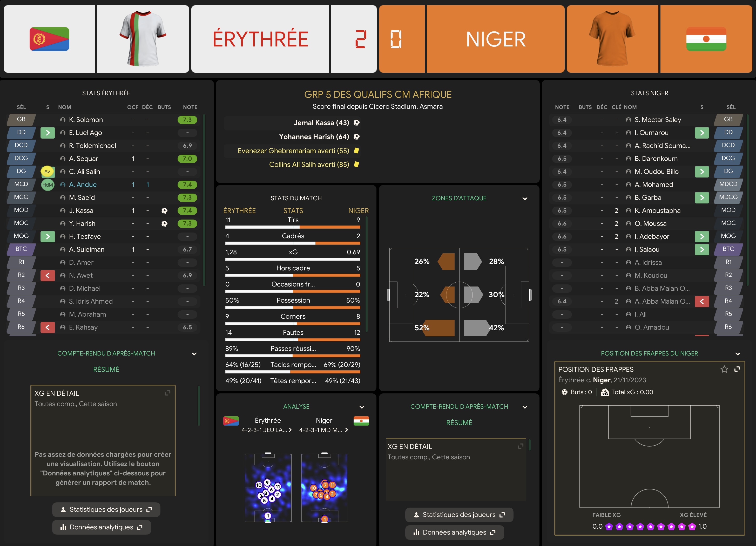The image size is (756, 546).
Task: Click the Niger average positions heatmap
Action: 324,488
